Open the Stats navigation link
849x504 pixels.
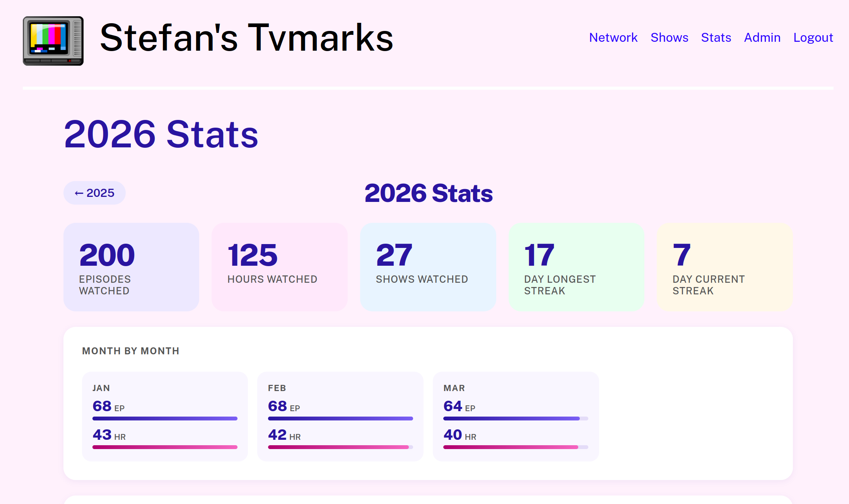716,38
